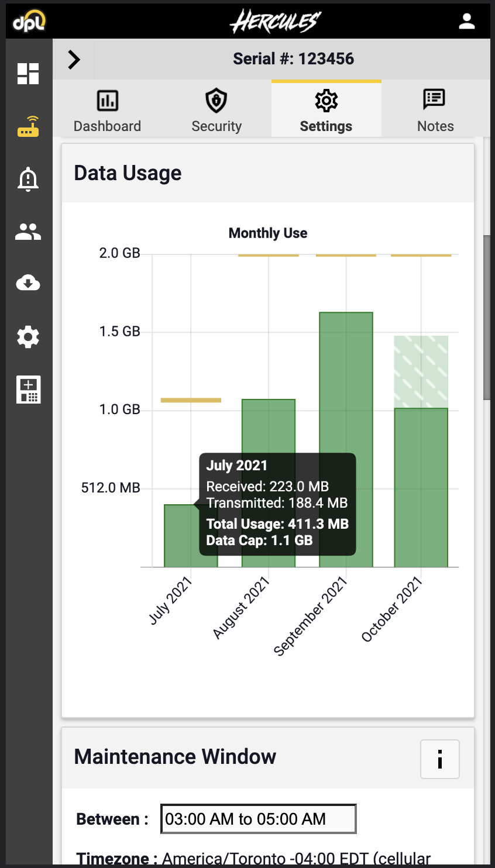Expand the side panel chevron arrow
Viewport: 495px width, 868px height.
coord(74,59)
